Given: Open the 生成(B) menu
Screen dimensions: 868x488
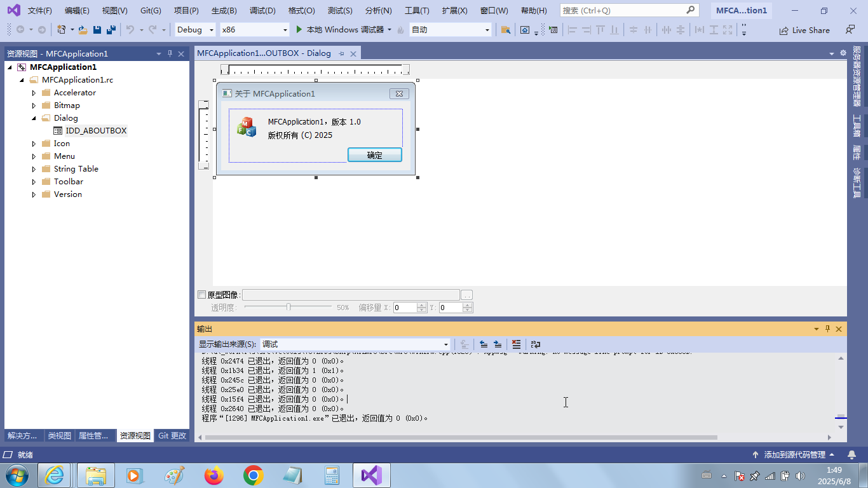Looking at the screenshot, I should pyautogui.click(x=224, y=11).
